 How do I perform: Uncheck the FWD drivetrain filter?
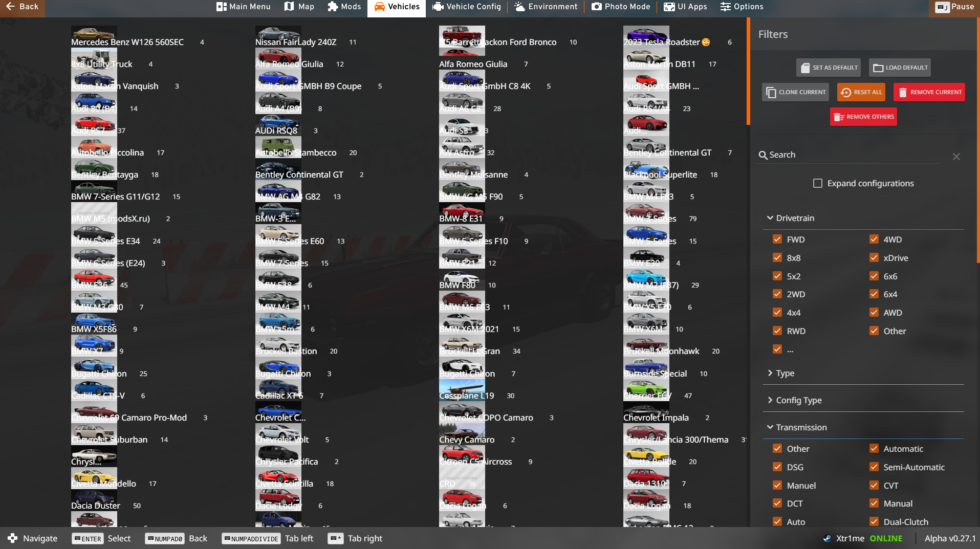pyautogui.click(x=777, y=239)
